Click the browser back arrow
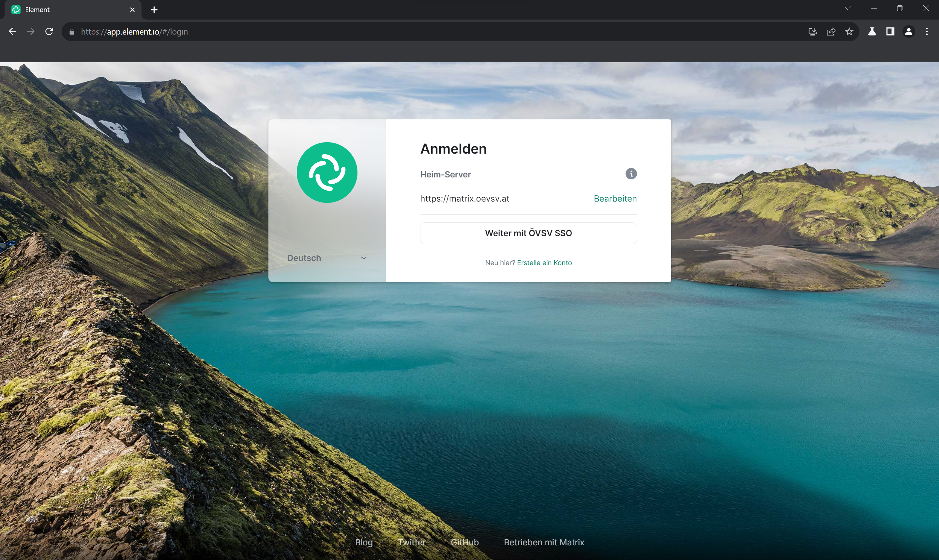Screen dimensions: 939x560 12,32
